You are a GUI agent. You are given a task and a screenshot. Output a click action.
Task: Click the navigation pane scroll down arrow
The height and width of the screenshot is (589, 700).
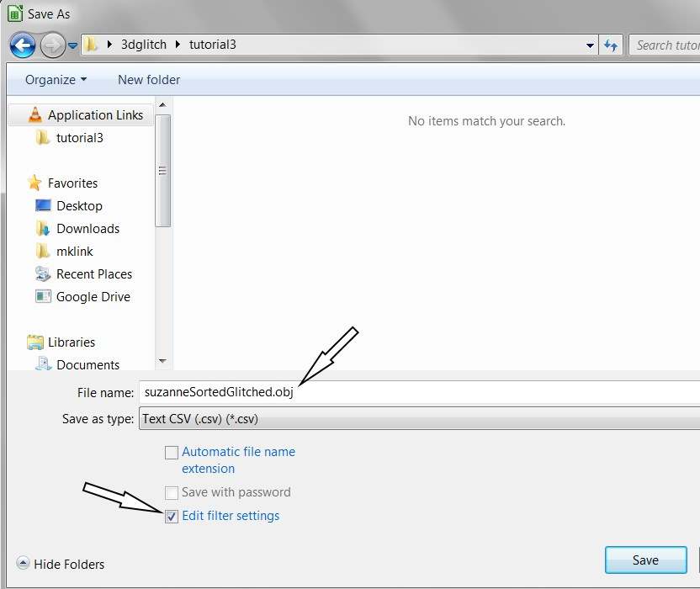162,361
